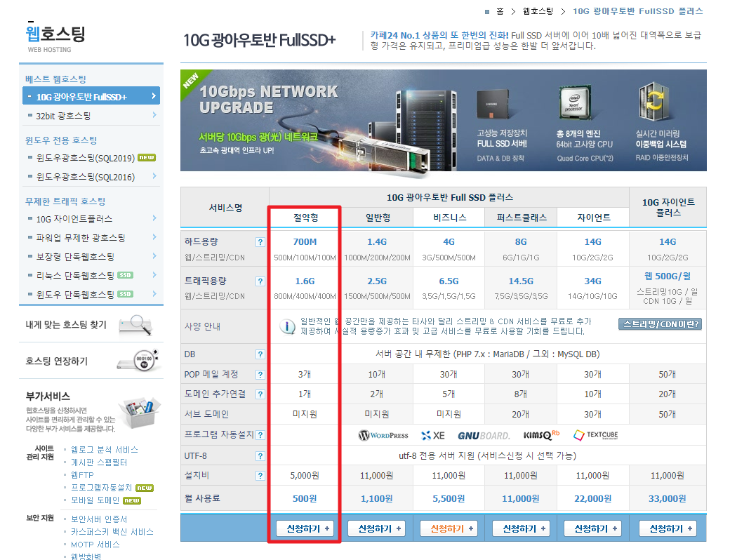Image resolution: width=730 pixels, height=560 pixels.
Task: Open 게시판 스팸필터 link
Action: pos(99,462)
